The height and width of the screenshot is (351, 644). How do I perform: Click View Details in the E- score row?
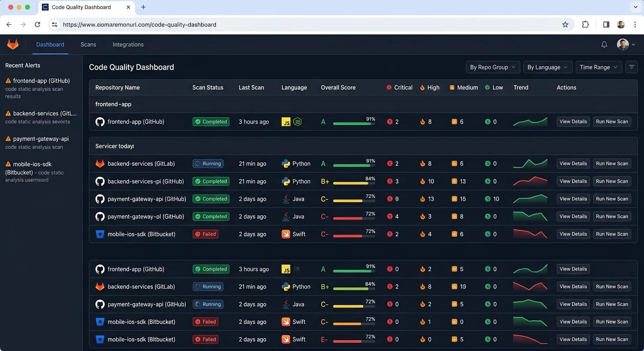(573, 340)
